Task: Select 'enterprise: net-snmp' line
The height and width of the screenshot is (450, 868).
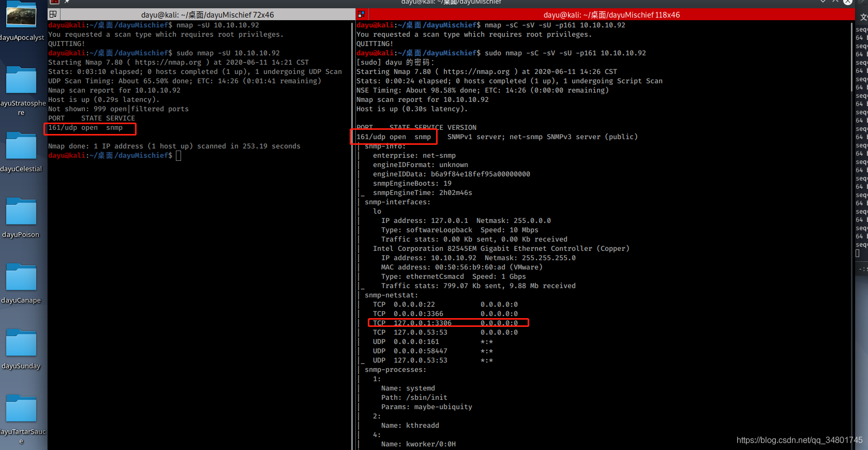Action: pyautogui.click(x=414, y=155)
